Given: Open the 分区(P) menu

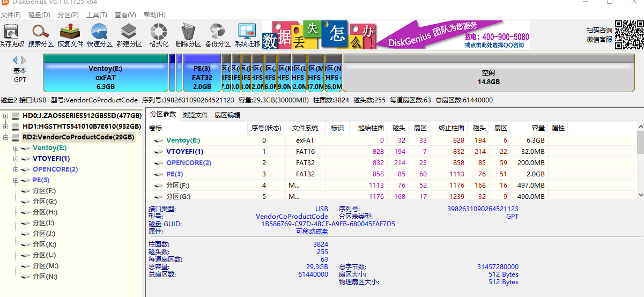Looking at the screenshot, I should point(68,15).
